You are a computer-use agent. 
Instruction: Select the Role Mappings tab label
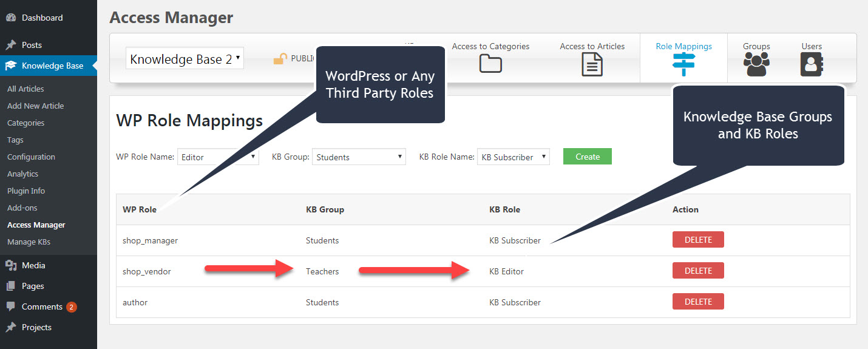point(683,46)
